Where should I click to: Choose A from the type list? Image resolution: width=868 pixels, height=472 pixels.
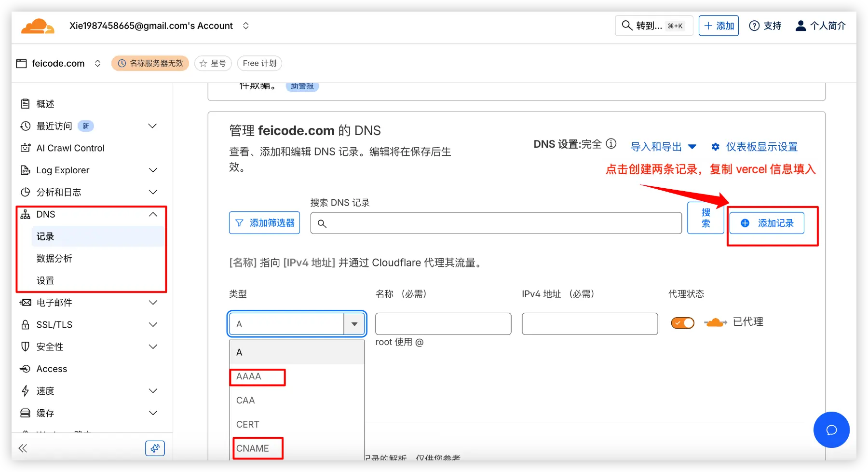click(x=297, y=352)
